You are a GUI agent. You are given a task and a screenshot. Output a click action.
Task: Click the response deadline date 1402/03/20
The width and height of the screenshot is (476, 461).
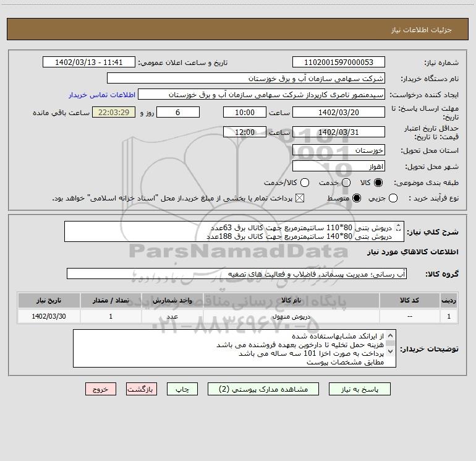[339, 112]
